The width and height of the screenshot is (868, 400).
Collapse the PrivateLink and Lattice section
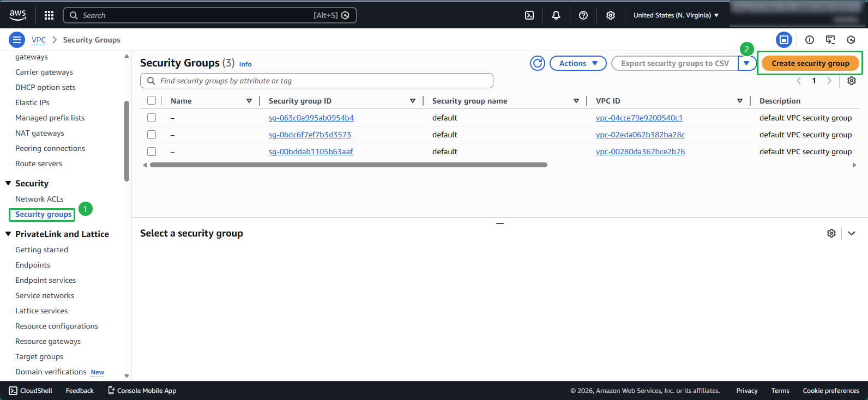(8, 234)
